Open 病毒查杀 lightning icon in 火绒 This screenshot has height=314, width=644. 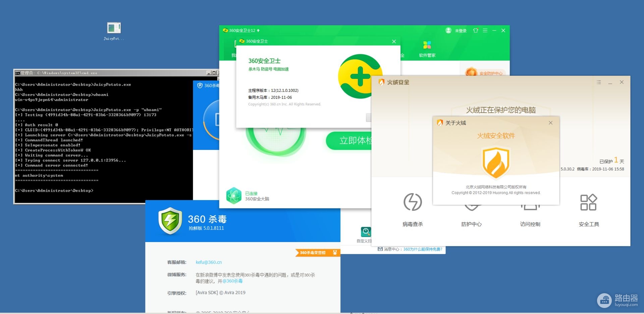point(413,202)
